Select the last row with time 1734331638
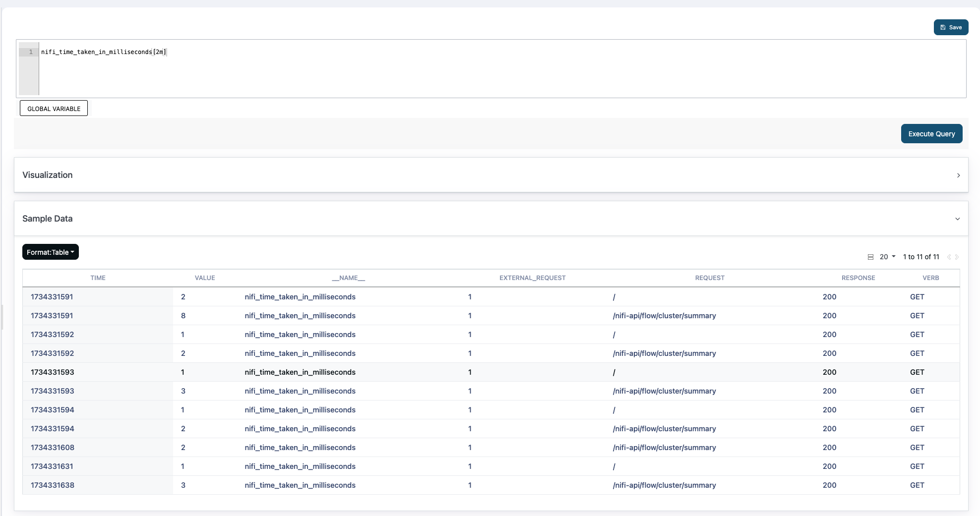This screenshot has width=980, height=516. [x=53, y=485]
